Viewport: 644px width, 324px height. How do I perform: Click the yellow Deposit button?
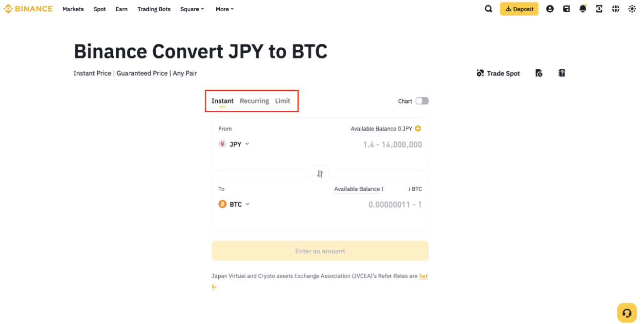(x=519, y=9)
